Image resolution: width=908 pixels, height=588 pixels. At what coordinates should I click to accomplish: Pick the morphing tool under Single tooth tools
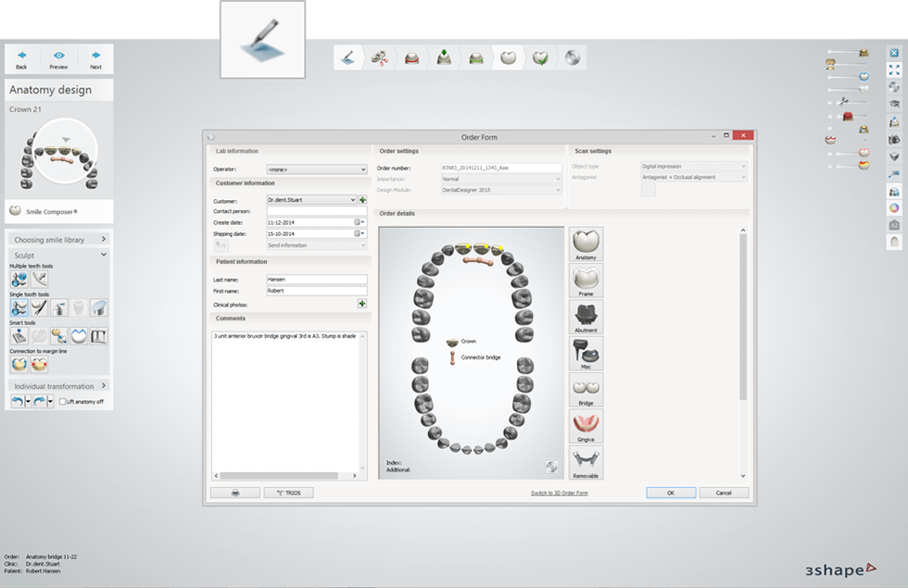click(19, 307)
